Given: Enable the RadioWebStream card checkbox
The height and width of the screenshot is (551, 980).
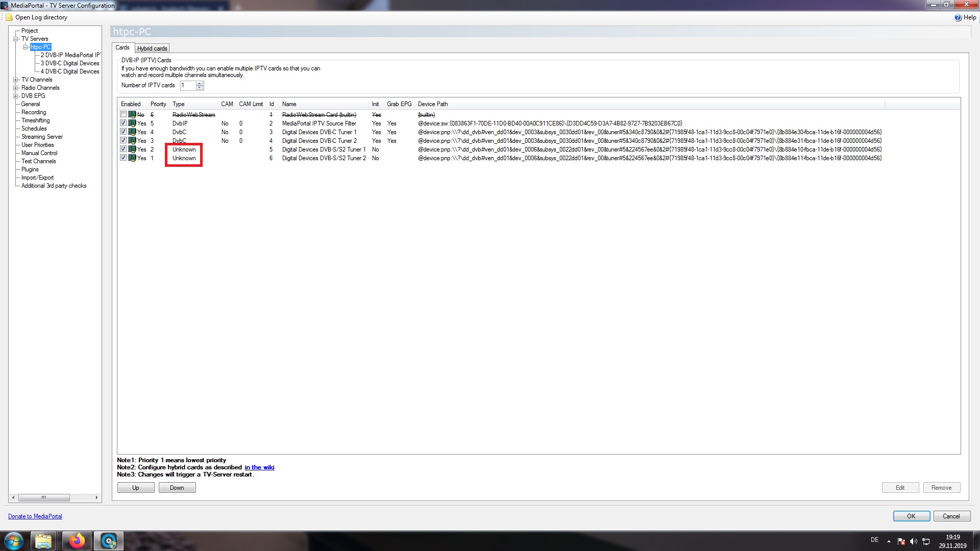Looking at the screenshot, I should (x=123, y=114).
